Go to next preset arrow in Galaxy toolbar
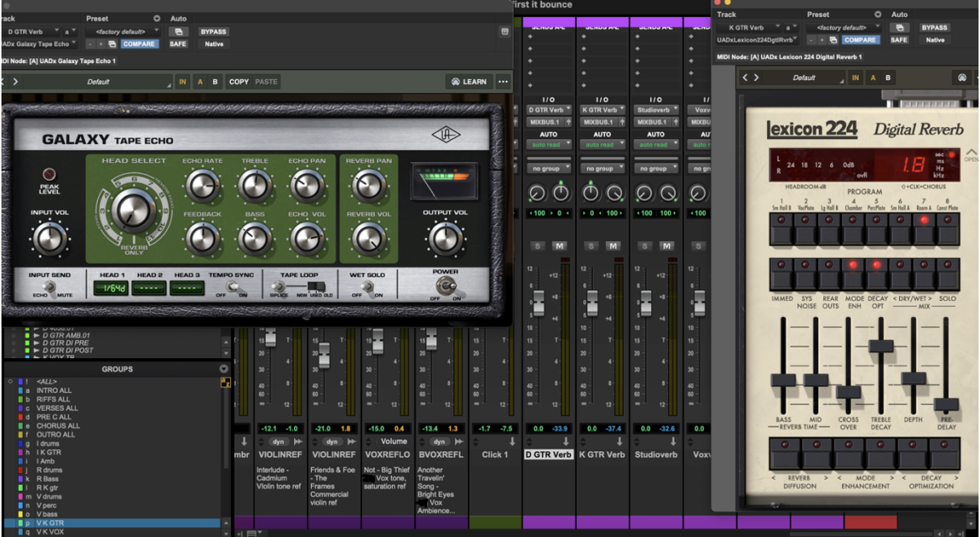The image size is (980, 537). 16,82
